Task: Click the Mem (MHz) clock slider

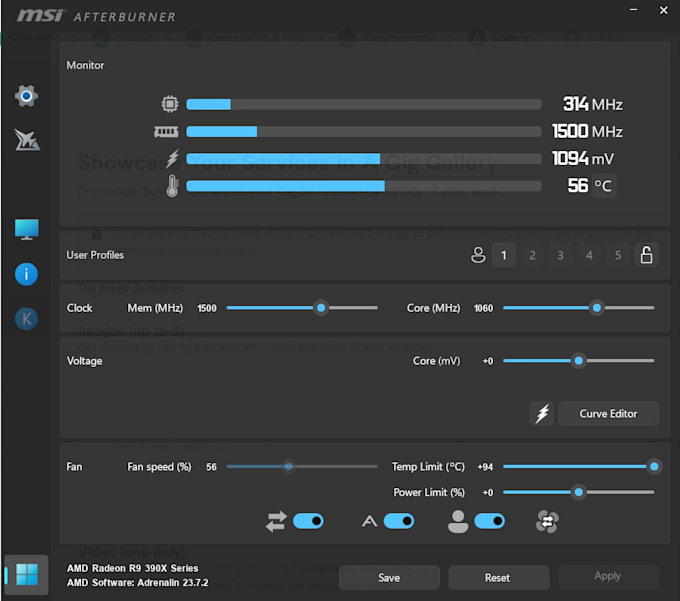Action: click(302, 308)
